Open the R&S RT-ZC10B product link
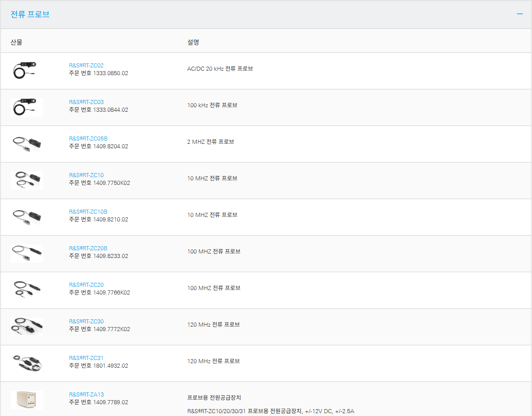The height and width of the screenshot is (416, 532). (88, 212)
